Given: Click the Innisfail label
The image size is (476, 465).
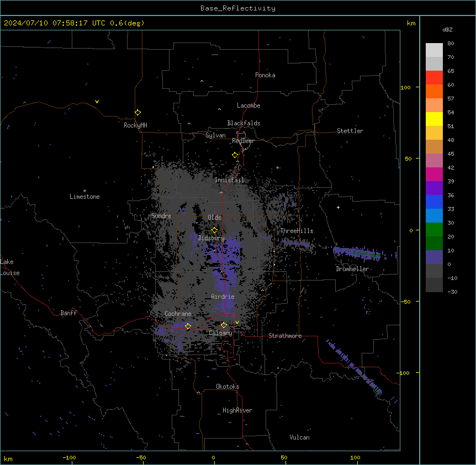Looking at the screenshot, I should [x=229, y=180].
